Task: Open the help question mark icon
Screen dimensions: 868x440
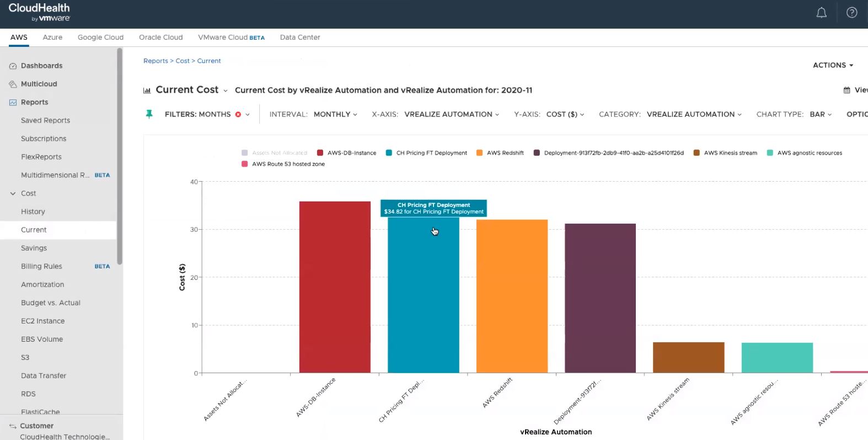Action: [852, 13]
